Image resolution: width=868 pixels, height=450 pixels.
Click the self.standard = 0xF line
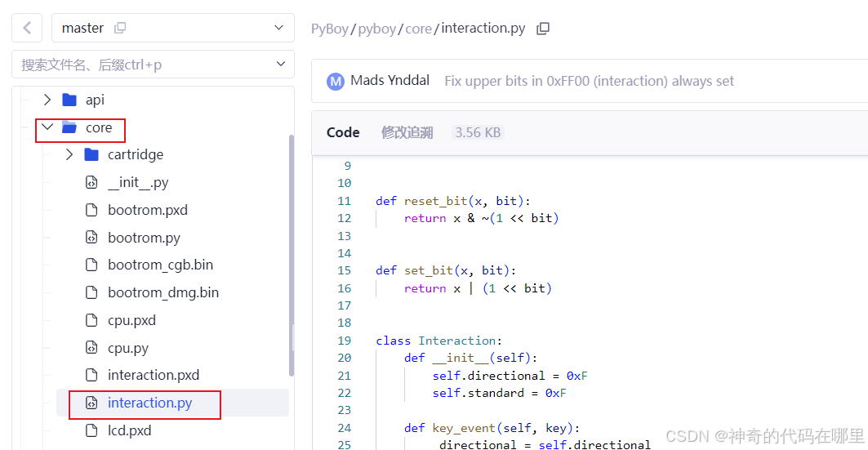(499, 393)
